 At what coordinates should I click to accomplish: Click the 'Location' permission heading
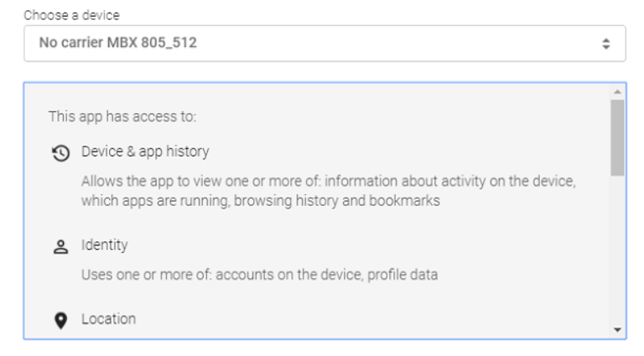108,319
